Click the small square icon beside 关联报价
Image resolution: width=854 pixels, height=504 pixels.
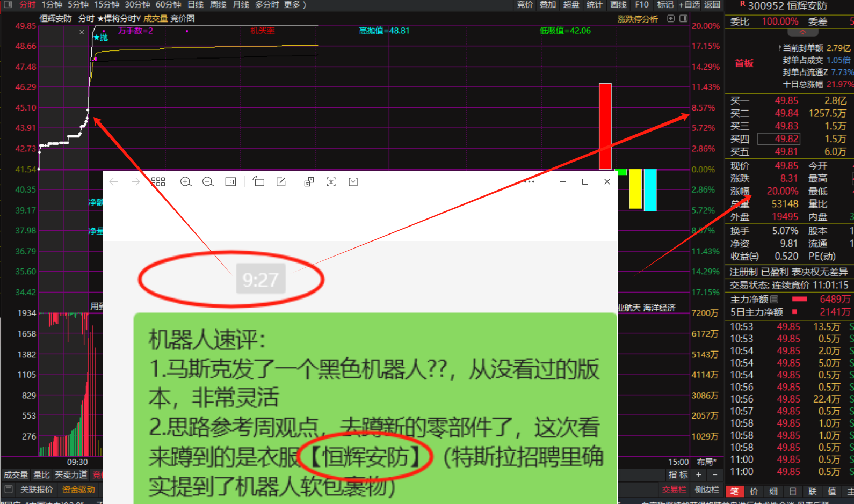point(8,489)
